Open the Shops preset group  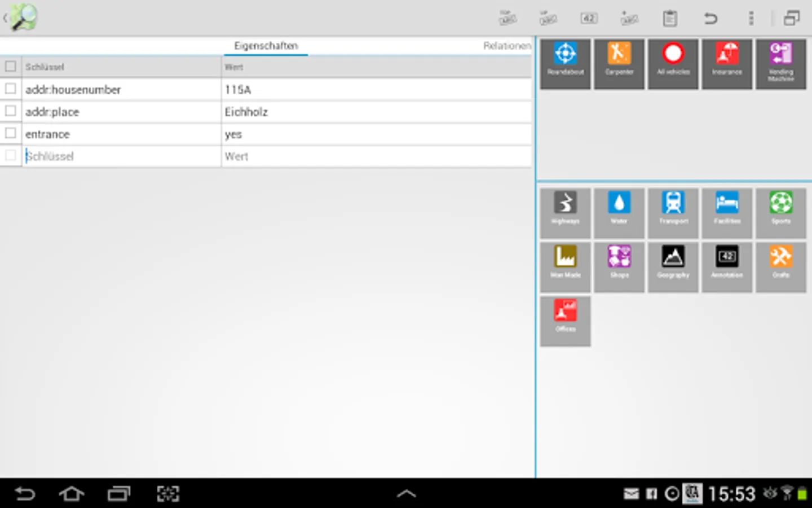(x=619, y=267)
